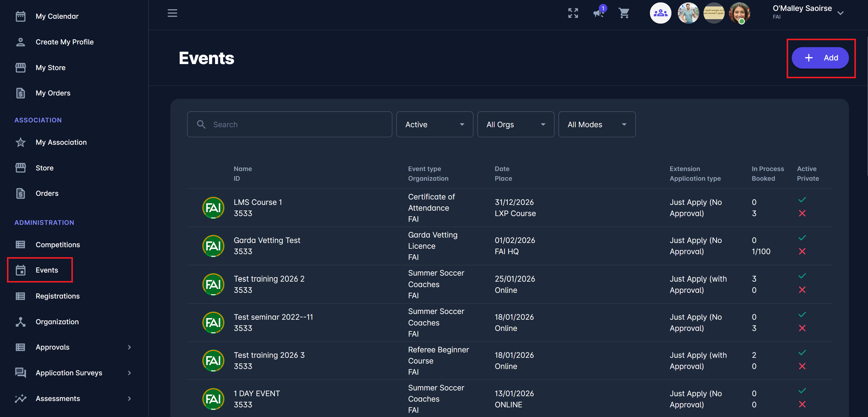Open the shopping cart icon
868x417 pixels.
624,13
